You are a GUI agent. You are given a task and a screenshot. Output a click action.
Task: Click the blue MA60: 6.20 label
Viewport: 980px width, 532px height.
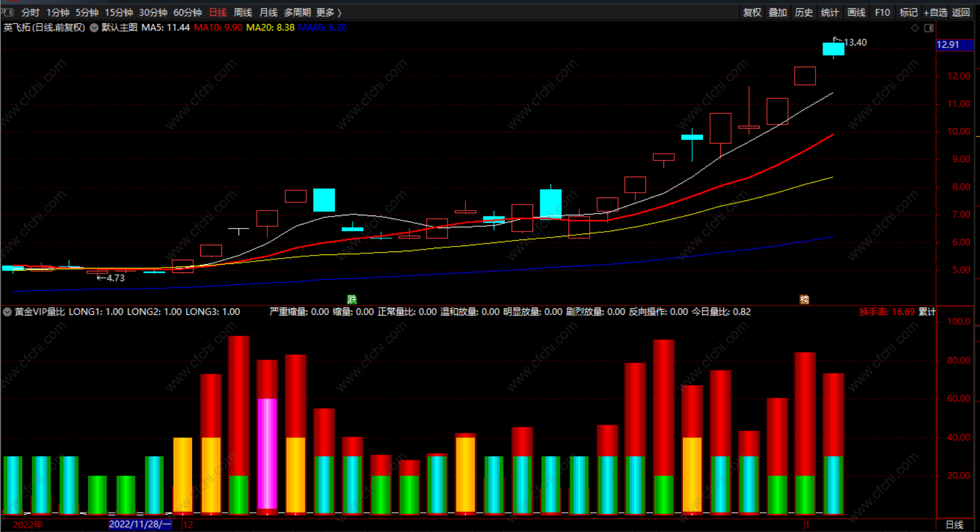coord(322,28)
